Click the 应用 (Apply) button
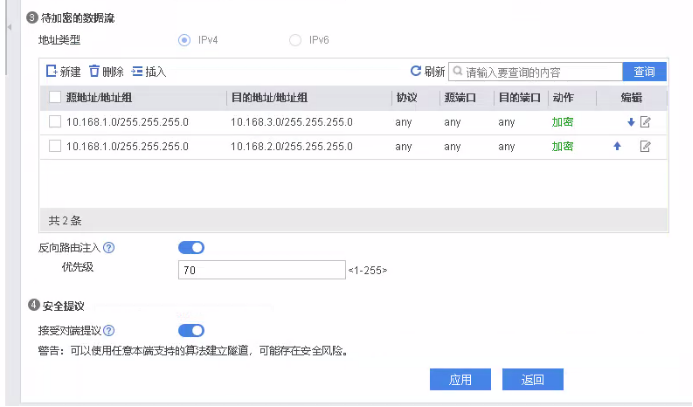This screenshot has width=693, height=407. coord(460,380)
